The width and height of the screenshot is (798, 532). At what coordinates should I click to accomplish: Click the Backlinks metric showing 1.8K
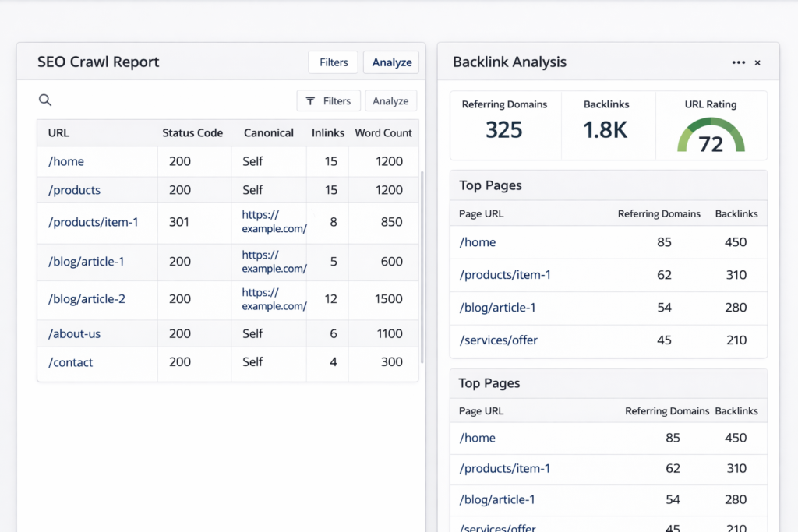tap(607, 126)
